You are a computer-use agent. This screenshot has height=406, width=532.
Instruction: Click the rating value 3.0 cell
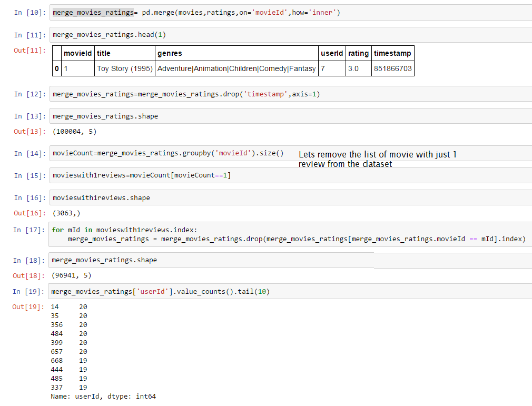click(353, 68)
